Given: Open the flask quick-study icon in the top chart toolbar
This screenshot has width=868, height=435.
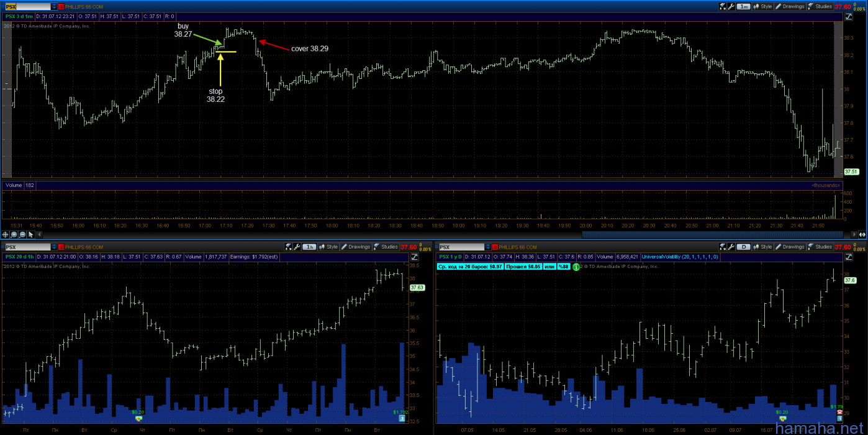Looking at the screenshot, I should click(723, 6).
